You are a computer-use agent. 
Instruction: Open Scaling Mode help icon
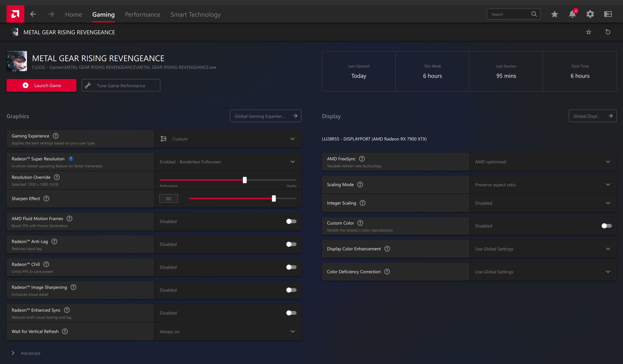click(x=360, y=185)
